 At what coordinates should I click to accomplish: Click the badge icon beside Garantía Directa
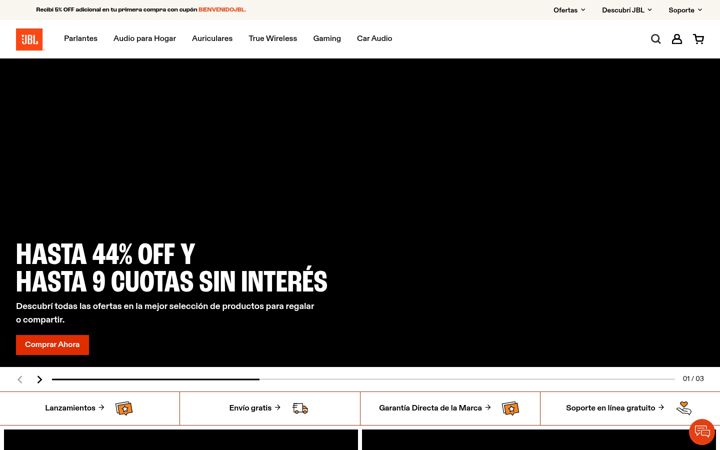(511, 408)
